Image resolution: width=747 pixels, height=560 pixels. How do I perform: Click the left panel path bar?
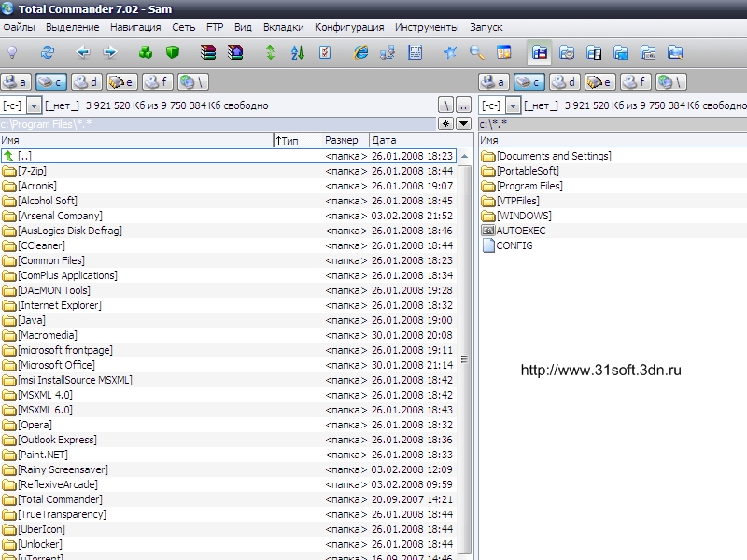tap(218, 124)
